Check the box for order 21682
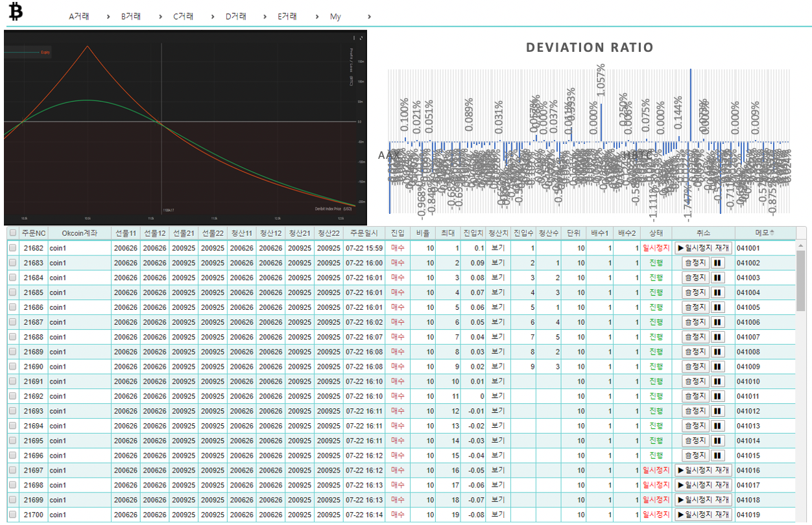812x525 pixels. (x=13, y=248)
